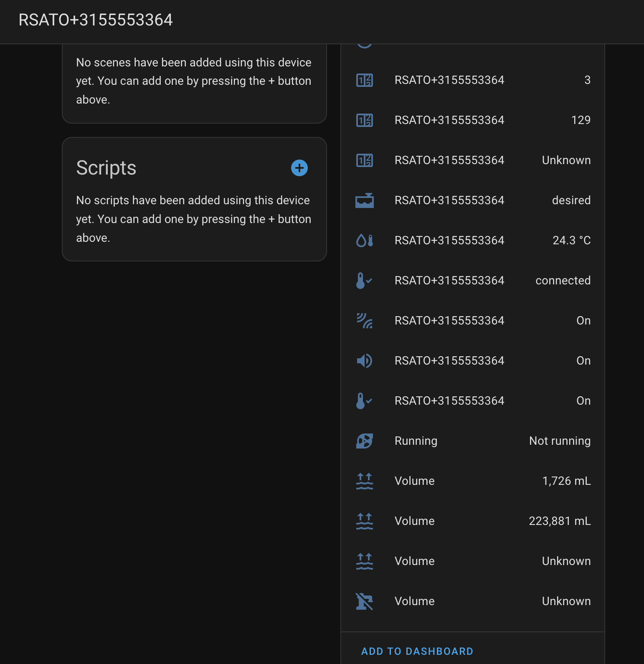Add a new script with the plus button

299,168
